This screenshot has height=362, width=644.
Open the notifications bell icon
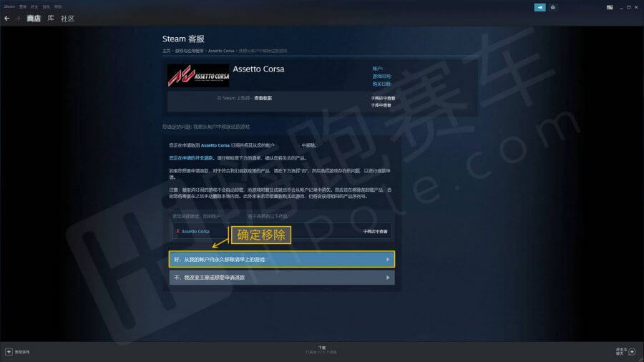[553, 7]
